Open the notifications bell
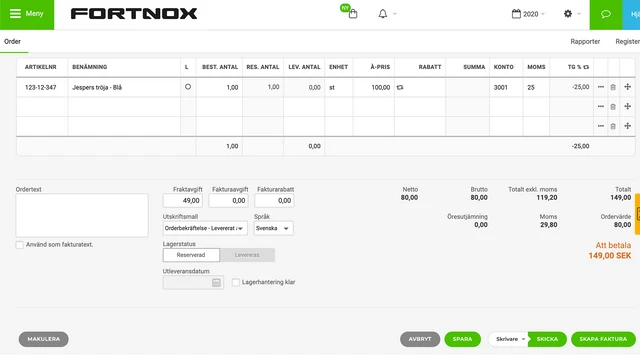Screen dimensions: 640x360 click(x=382, y=14)
